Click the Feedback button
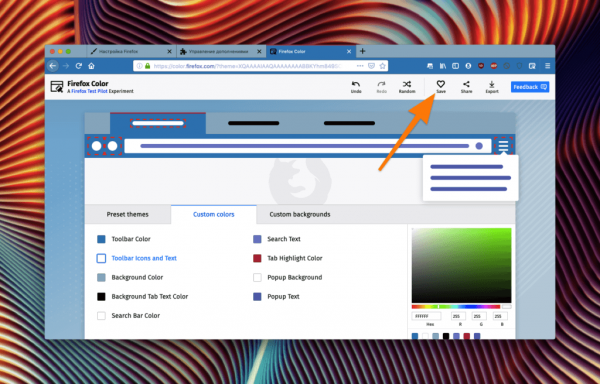The image size is (600, 384). pyautogui.click(x=530, y=87)
